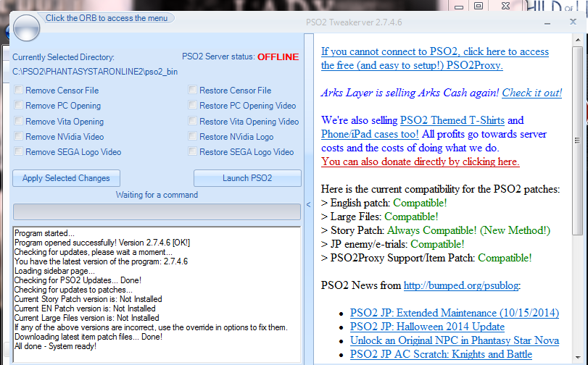Open Phone/iPad cases too! link
The width and height of the screenshot is (588, 365).
[370, 134]
